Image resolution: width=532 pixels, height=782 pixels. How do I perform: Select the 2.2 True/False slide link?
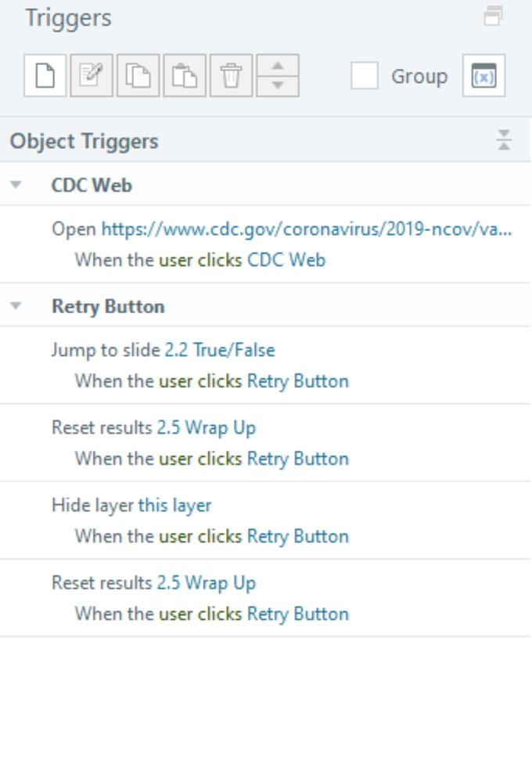click(220, 350)
